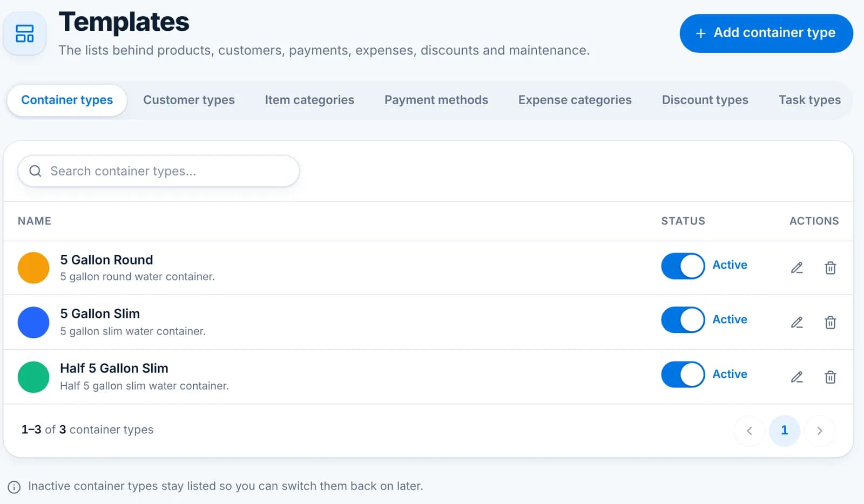Edit the 5 Gallon Round container type
864x504 pixels.
point(796,268)
